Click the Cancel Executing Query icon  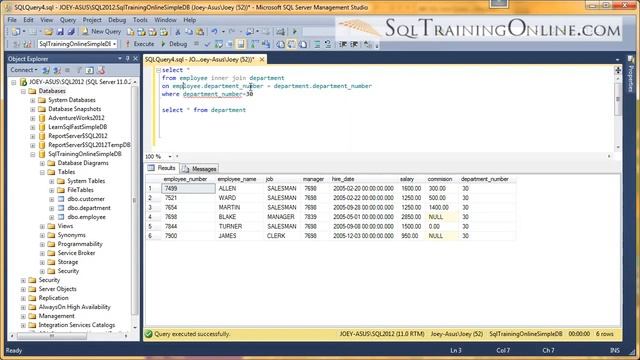click(x=196, y=44)
